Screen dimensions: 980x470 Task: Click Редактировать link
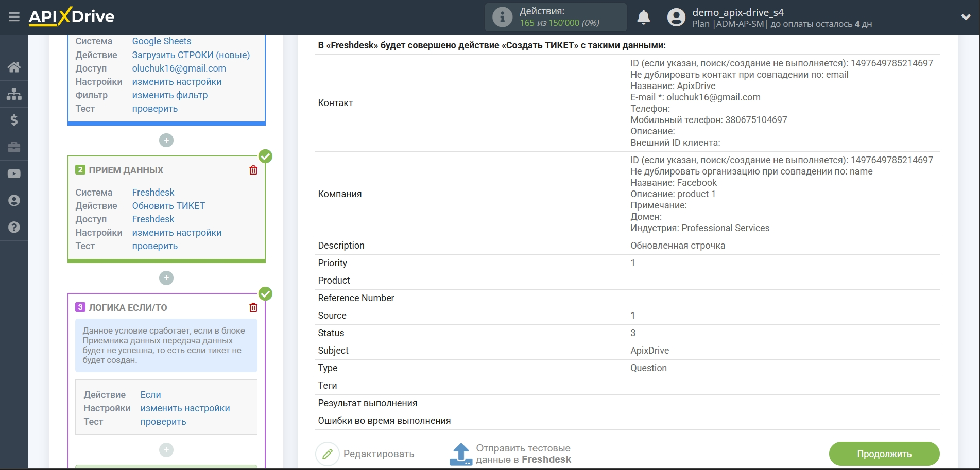click(379, 454)
